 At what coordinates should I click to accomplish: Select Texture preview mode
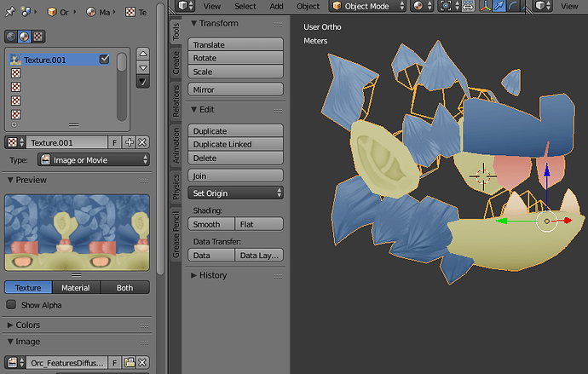click(x=28, y=287)
